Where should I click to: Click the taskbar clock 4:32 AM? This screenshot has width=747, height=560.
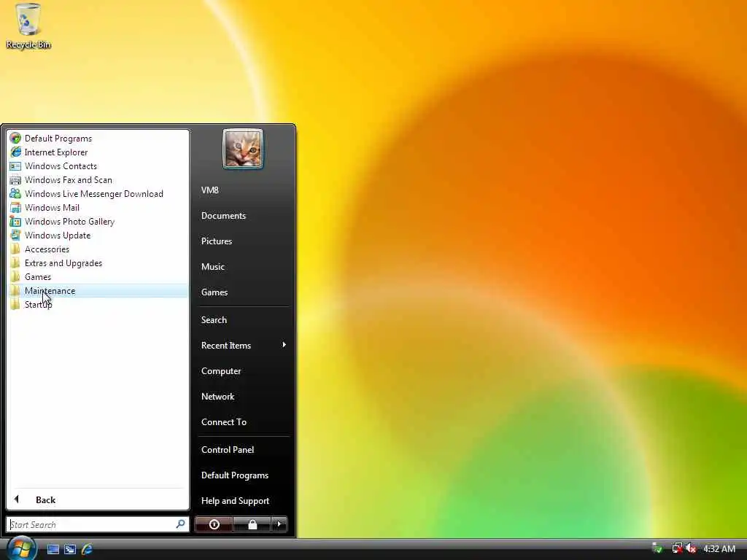(x=719, y=548)
